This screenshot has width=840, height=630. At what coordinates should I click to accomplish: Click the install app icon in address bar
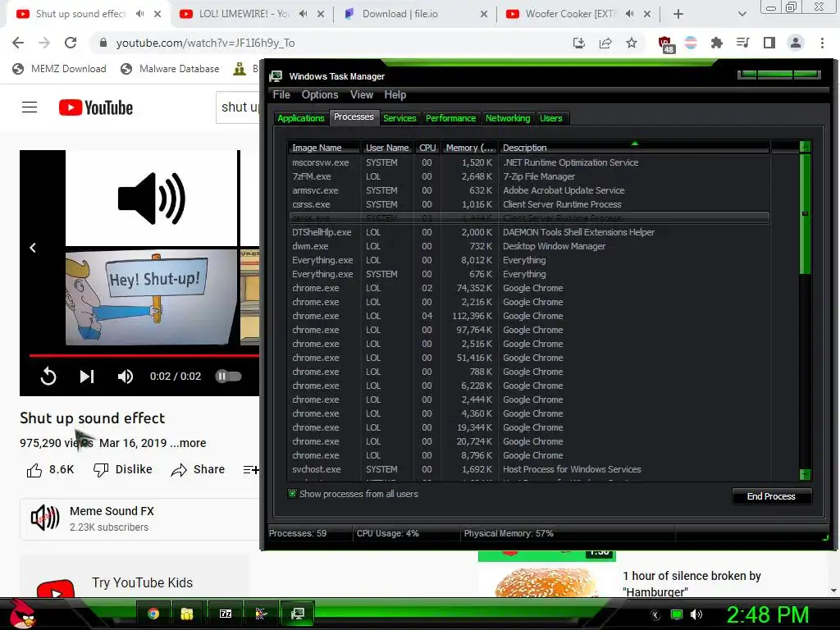(579, 43)
